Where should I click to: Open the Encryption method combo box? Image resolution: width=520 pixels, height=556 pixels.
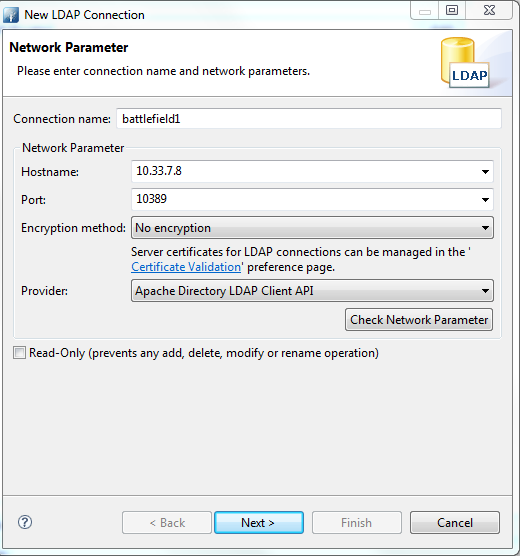(x=312, y=228)
